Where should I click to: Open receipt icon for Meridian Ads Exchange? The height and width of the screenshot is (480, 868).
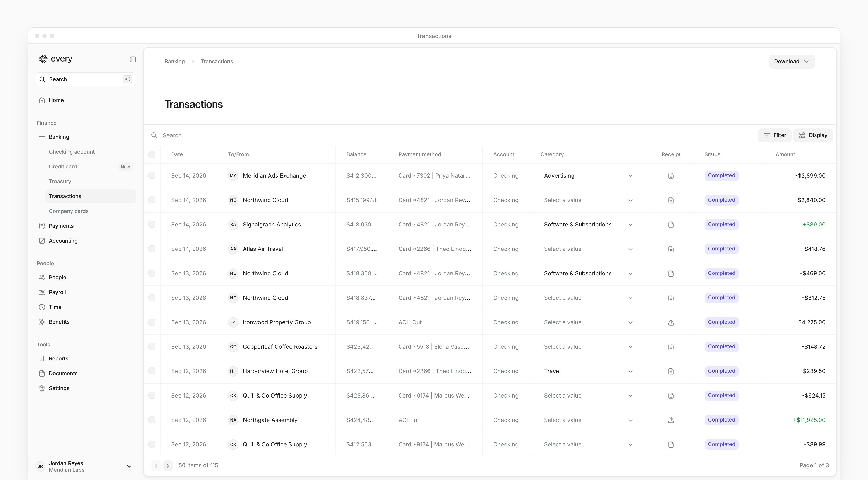[671, 176]
